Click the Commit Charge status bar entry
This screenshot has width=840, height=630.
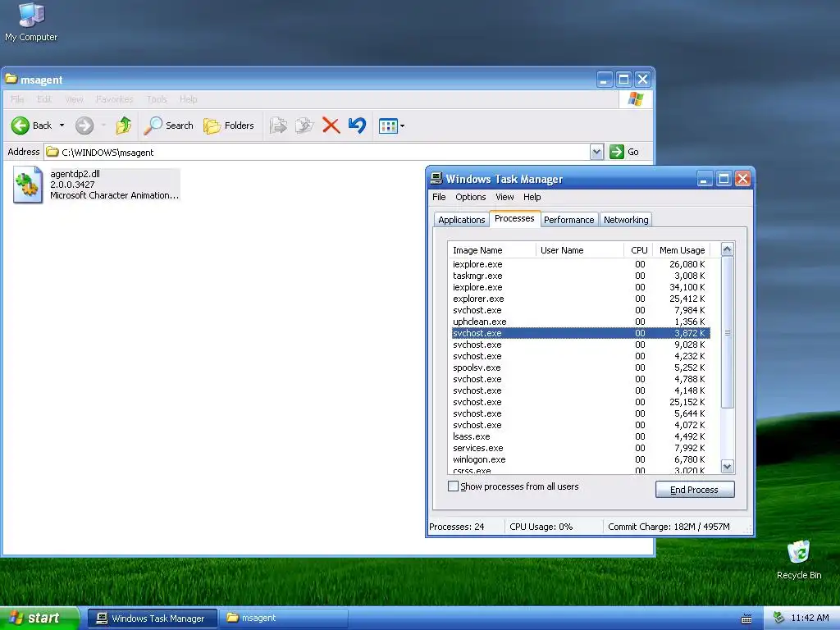pyautogui.click(x=669, y=527)
